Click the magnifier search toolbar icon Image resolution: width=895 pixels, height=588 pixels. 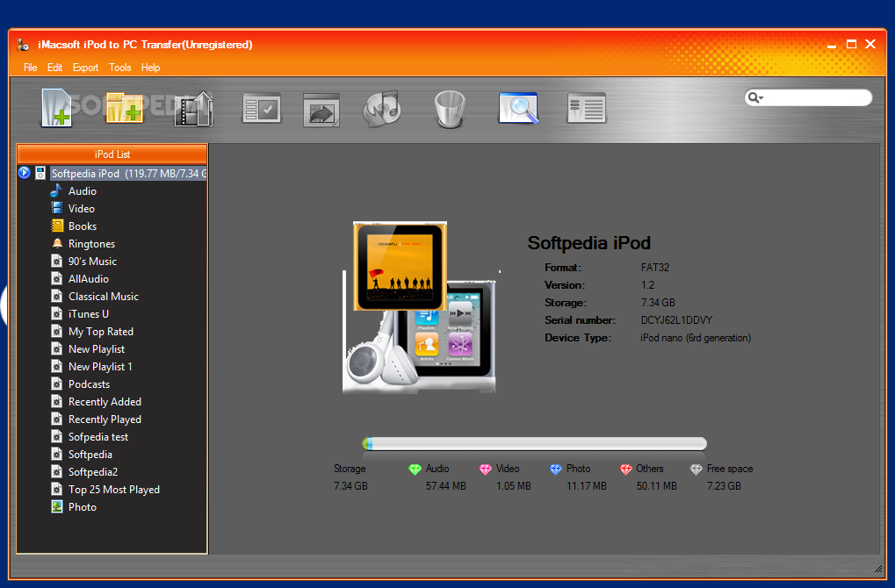click(x=517, y=108)
